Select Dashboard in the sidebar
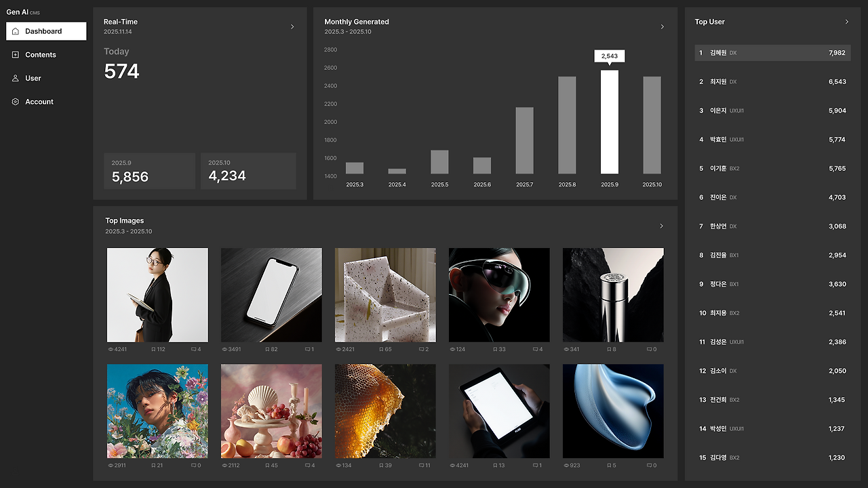 coord(46,31)
